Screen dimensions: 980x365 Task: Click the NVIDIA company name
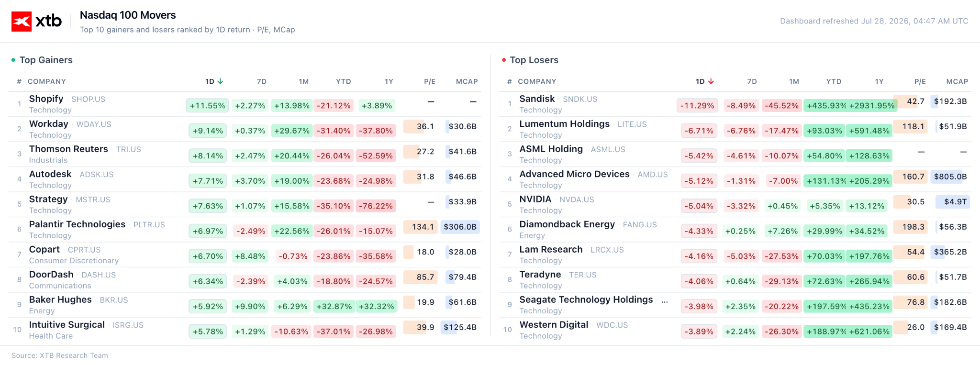click(535, 199)
